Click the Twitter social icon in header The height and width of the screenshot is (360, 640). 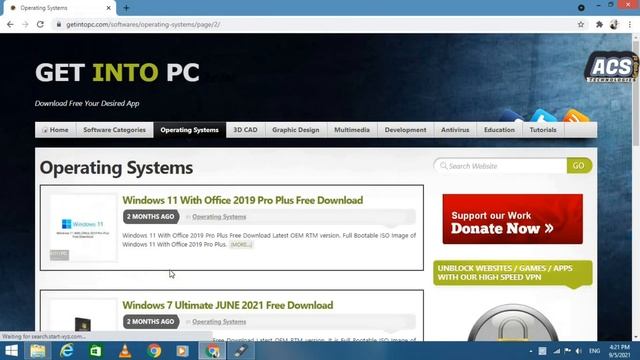coord(543,116)
